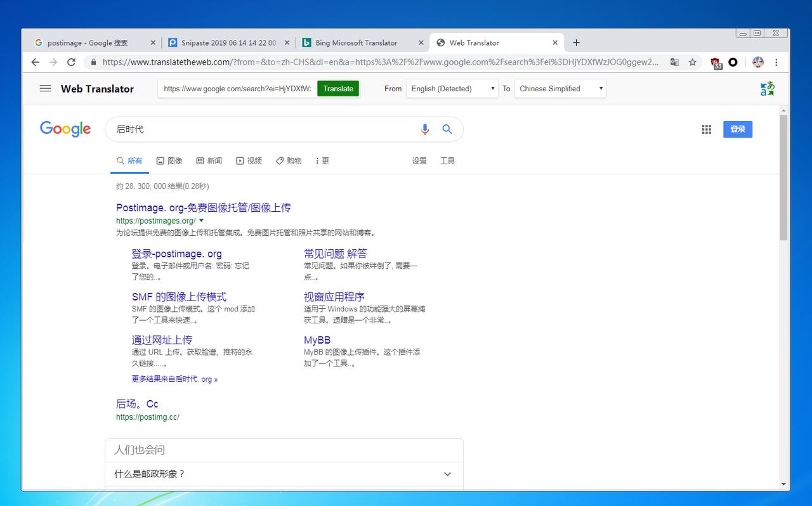Viewport: 812px width, 506px height.
Task: Open the Chrome profile avatar
Action: 758,62
